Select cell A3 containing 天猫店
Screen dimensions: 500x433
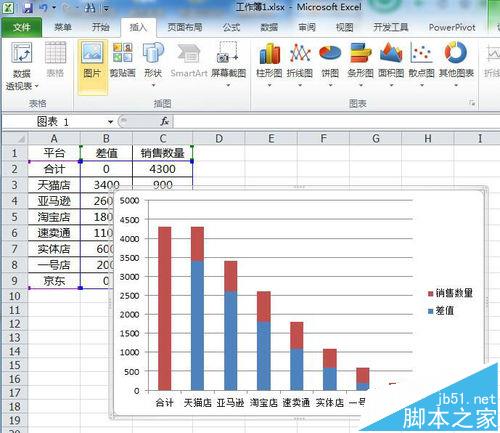pyautogui.click(x=54, y=185)
